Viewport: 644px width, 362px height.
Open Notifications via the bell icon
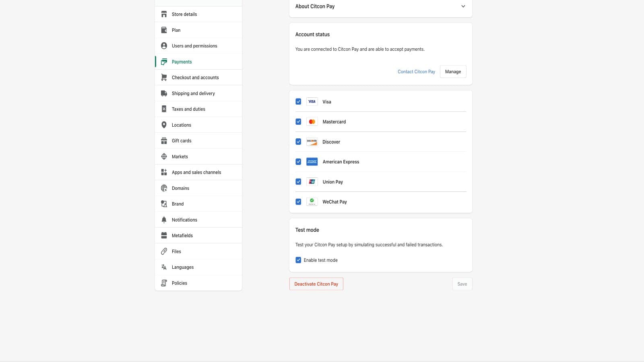tap(164, 219)
